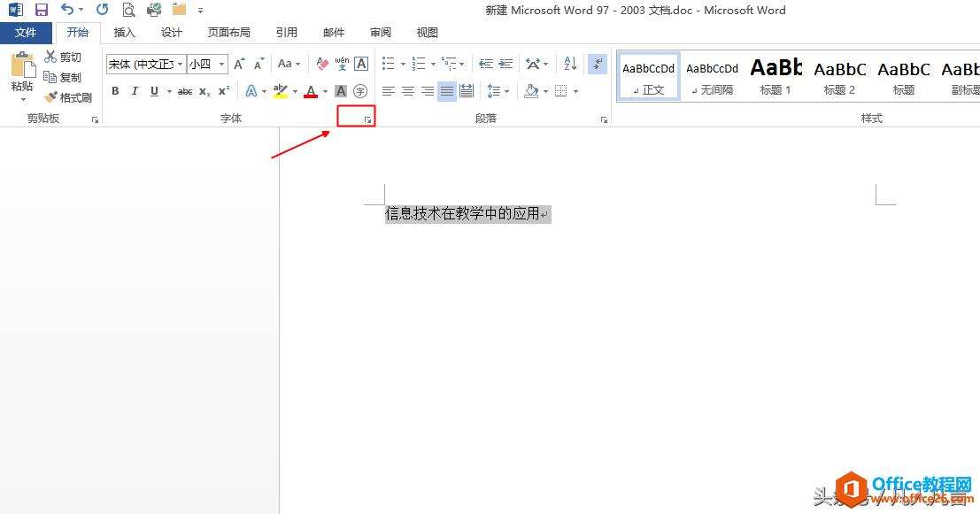Apply the 标题 1 style
980x514 pixels.
[x=775, y=75]
